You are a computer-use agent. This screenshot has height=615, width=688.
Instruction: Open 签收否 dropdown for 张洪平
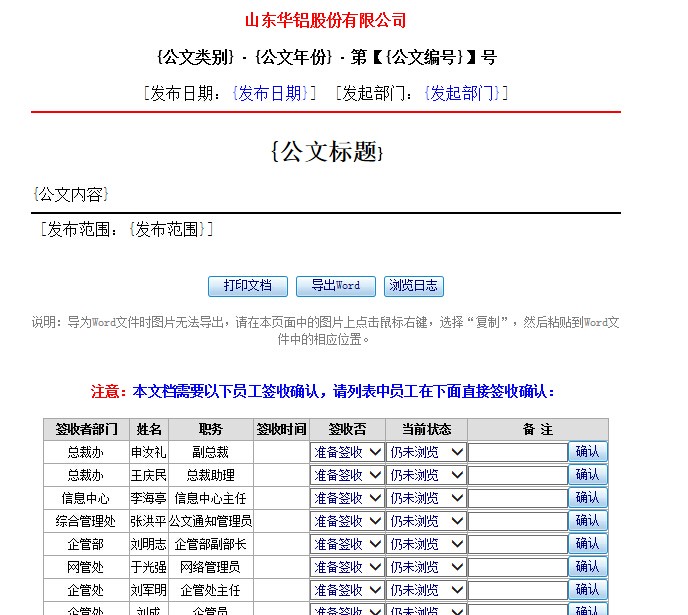click(x=347, y=521)
